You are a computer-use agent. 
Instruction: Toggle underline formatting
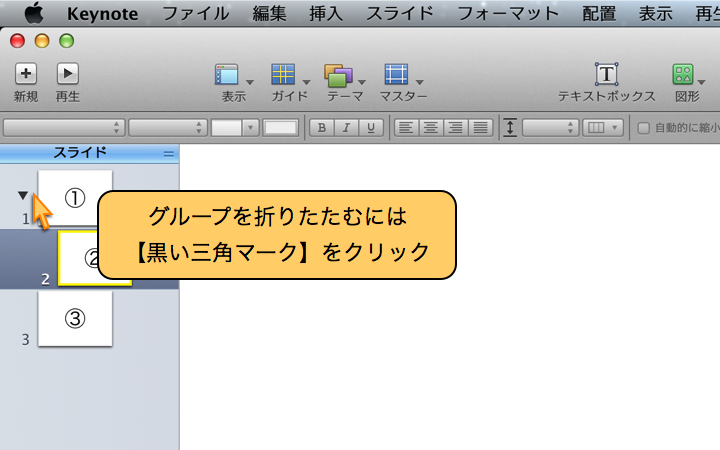[x=371, y=128]
